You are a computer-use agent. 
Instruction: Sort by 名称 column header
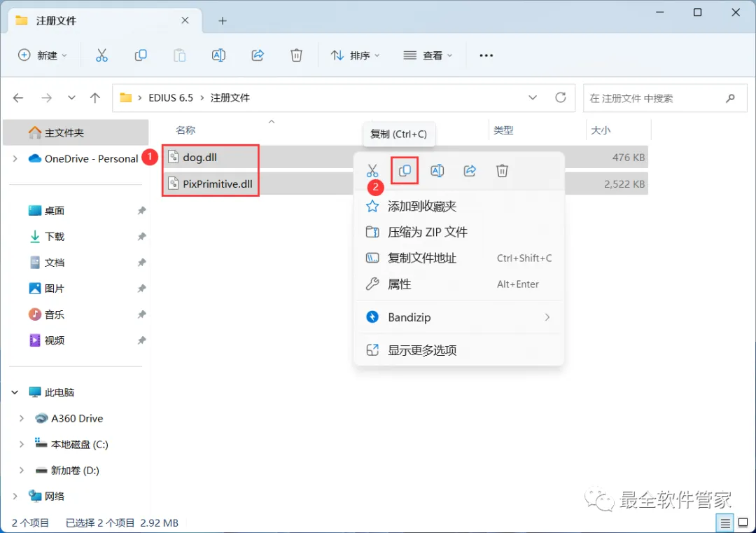[185, 130]
